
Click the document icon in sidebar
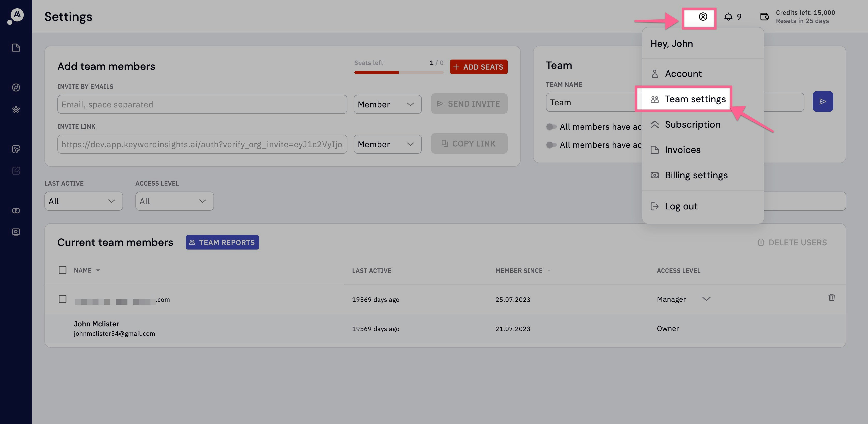[16, 48]
